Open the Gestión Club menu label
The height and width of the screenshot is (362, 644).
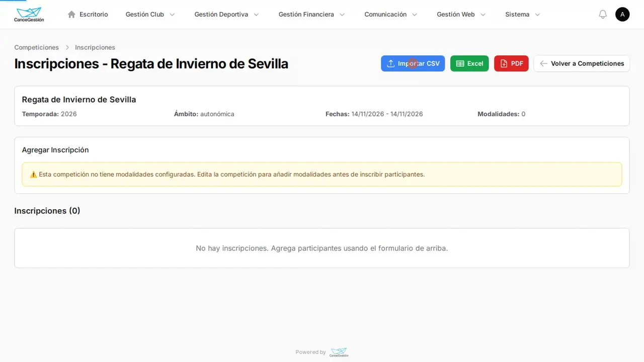145,15
